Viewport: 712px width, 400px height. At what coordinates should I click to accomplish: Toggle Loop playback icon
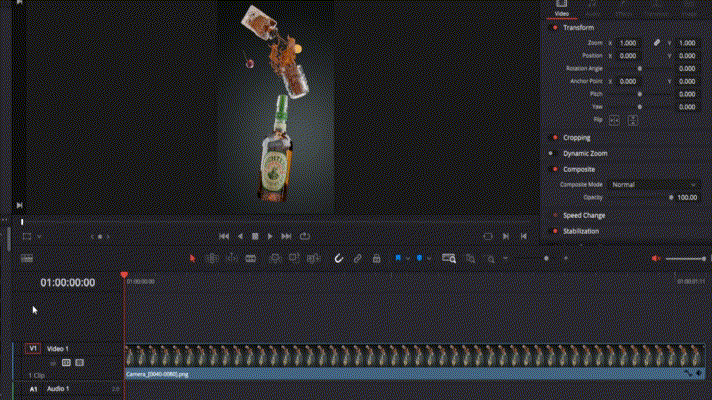click(305, 236)
